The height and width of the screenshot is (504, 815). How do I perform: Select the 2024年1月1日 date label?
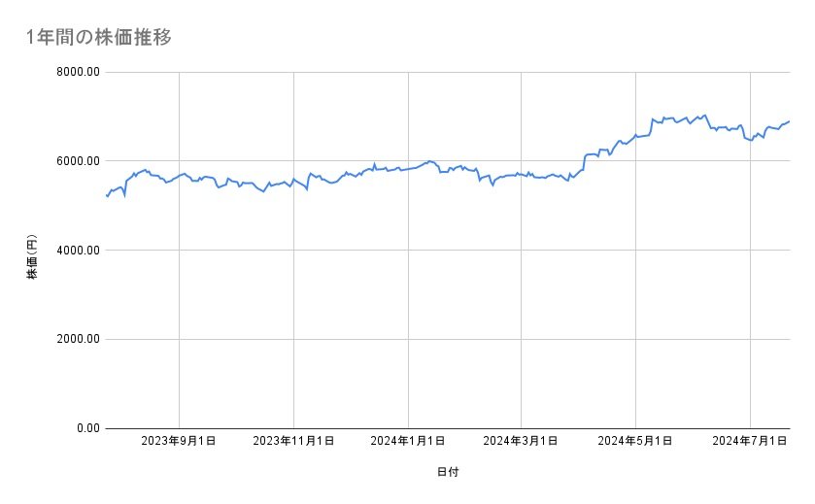(408, 442)
